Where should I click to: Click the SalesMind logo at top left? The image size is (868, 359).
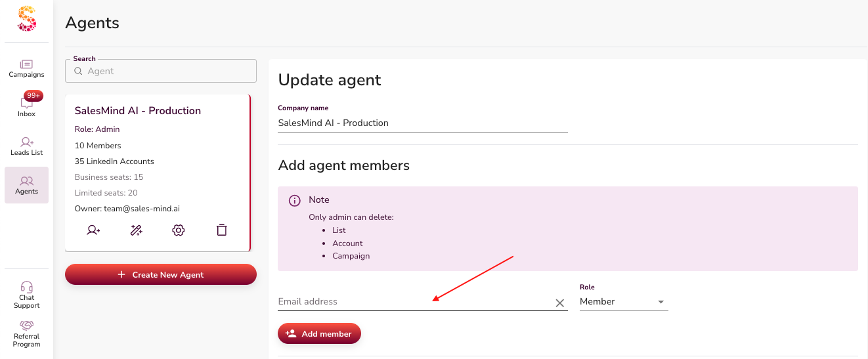(27, 18)
